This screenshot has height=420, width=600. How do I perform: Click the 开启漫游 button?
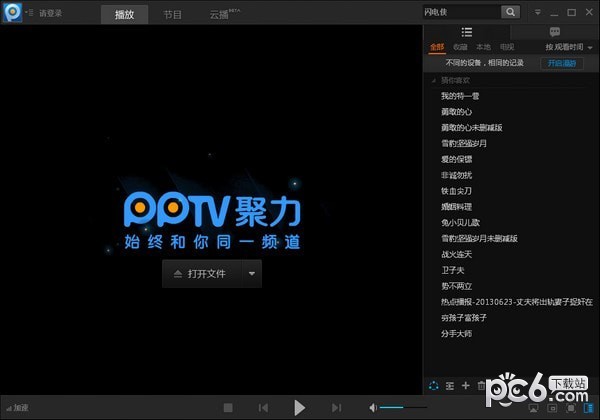coord(562,63)
